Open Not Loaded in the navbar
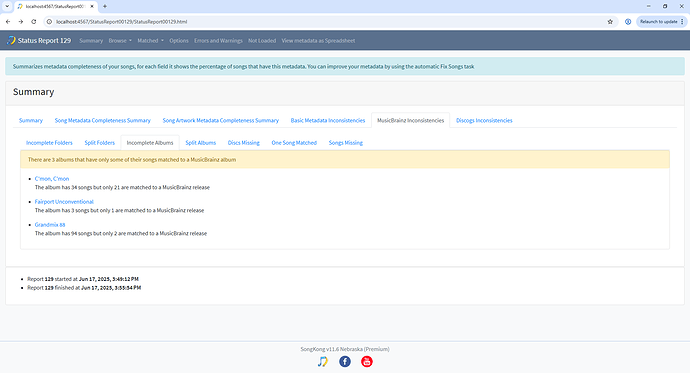The width and height of the screenshot is (690, 373). (262, 40)
